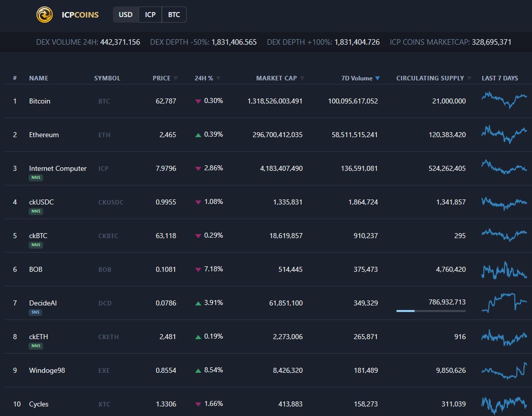Click the LAST 7 DAYS header
The image size is (532, 416).
pyautogui.click(x=500, y=78)
